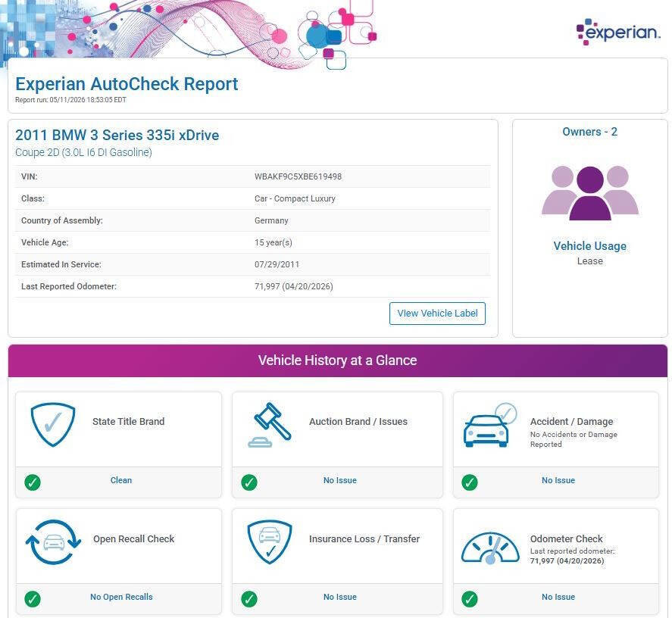Click the Insurance Loss / Transfer label
Image resolution: width=672 pixels, height=618 pixels.
[x=364, y=538]
